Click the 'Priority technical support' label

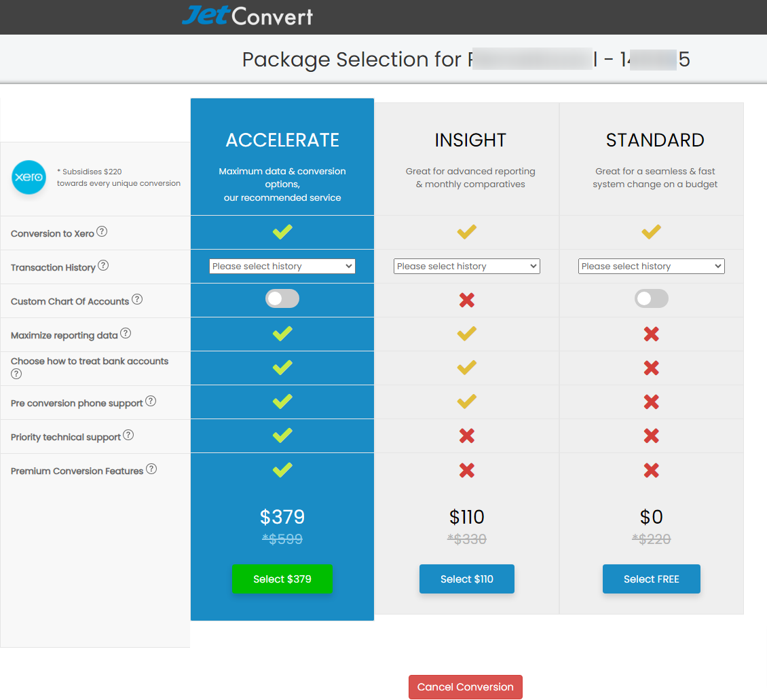pyautogui.click(x=66, y=437)
